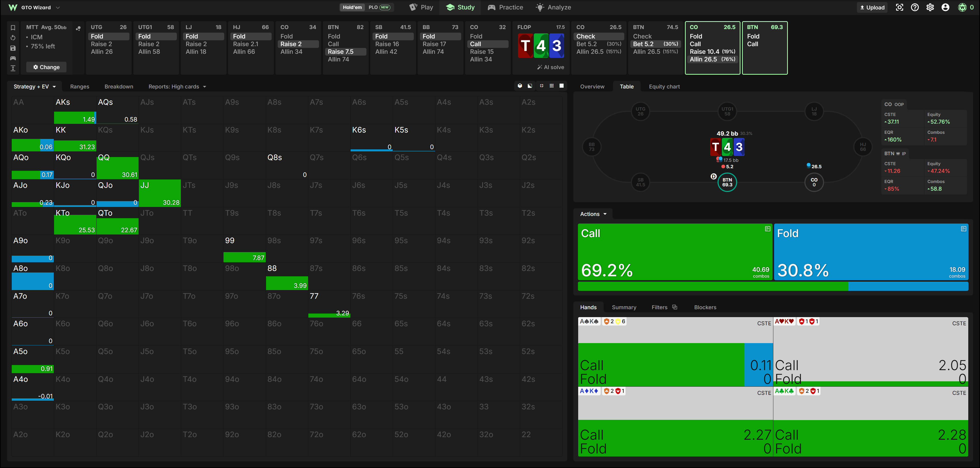Open the Strategy + EV dropdown
The width and height of the screenshot is (980, 468).
(x=35, y=87)
